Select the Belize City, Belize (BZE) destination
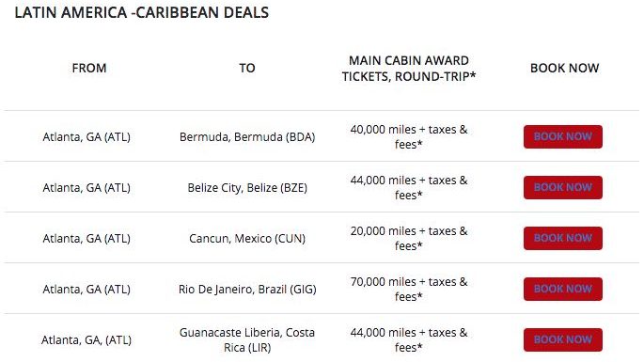Image resolution: width=644 pixels, height=362 pixels. click(247, 188)
